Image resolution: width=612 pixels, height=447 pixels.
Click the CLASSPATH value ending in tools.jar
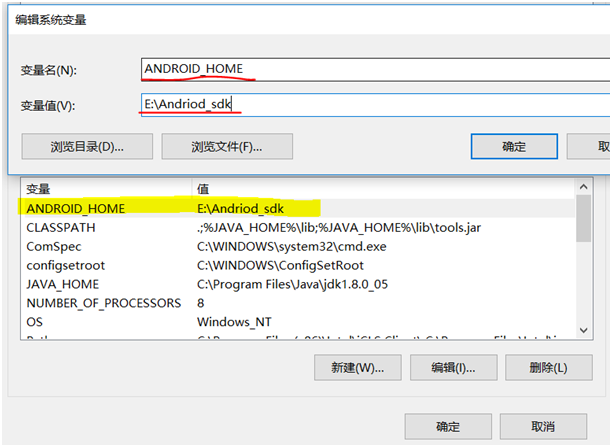coord(339,228)
